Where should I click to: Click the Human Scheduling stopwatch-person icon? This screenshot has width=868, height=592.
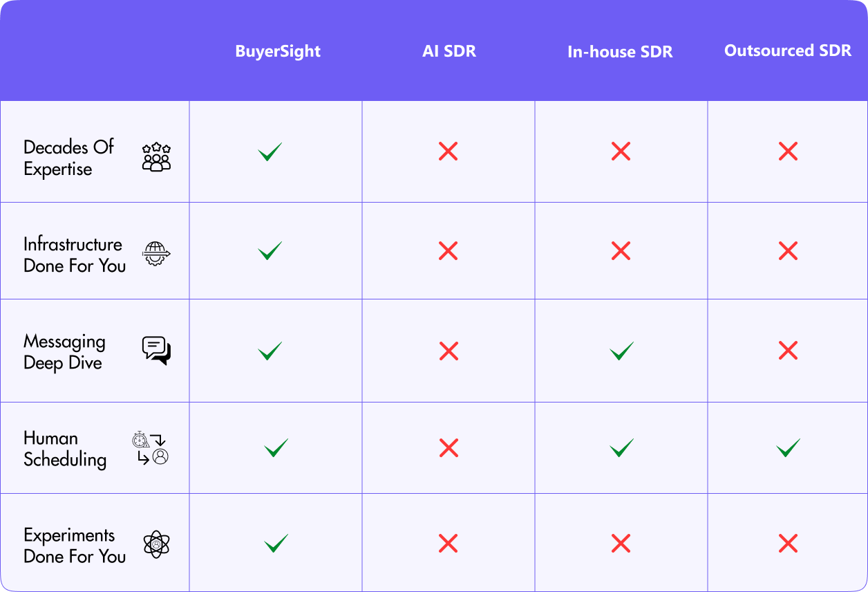pos(151,449)
